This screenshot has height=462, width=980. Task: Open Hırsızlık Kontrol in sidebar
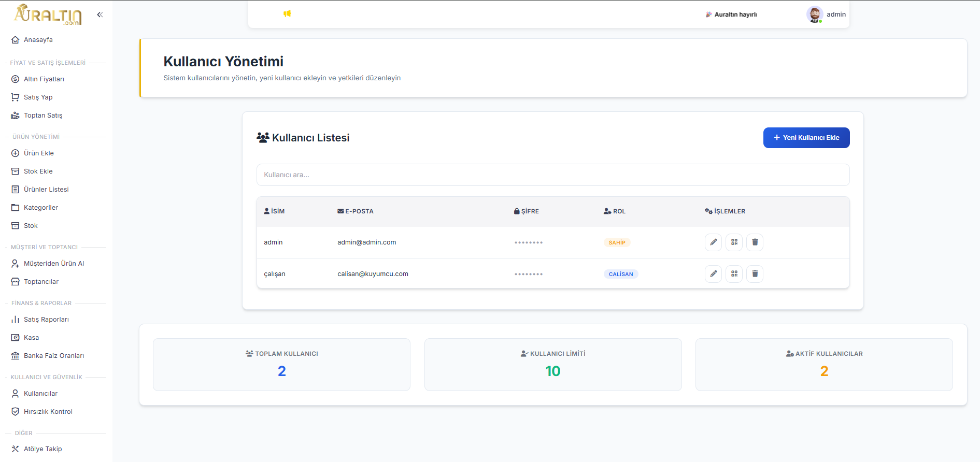48,412
